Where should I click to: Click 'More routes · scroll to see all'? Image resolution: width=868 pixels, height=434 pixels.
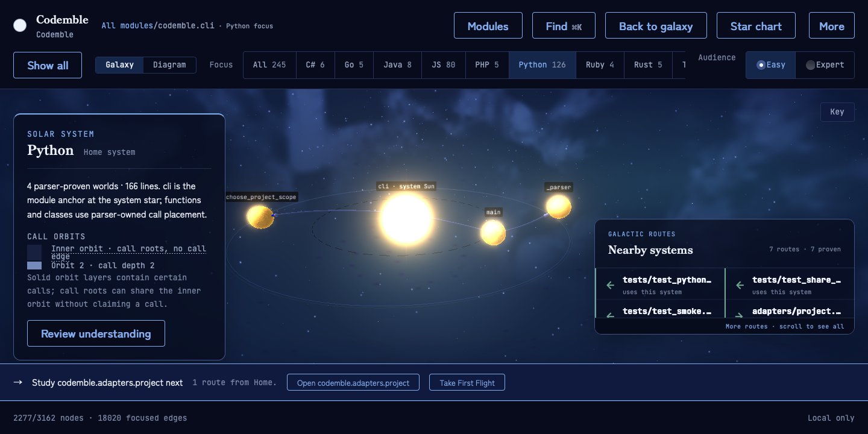[x=785, y=326]
